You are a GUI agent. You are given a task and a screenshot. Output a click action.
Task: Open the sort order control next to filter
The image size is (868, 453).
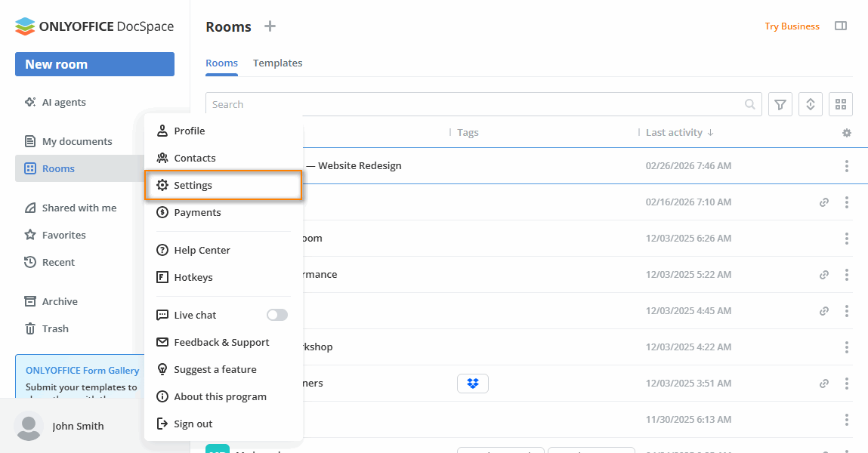click(810, 103)
